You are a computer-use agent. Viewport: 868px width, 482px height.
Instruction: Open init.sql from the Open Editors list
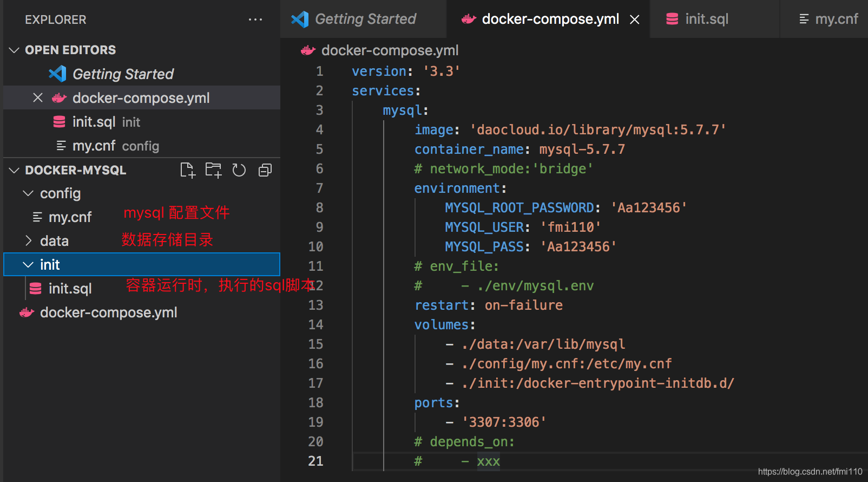coord(142,122)
